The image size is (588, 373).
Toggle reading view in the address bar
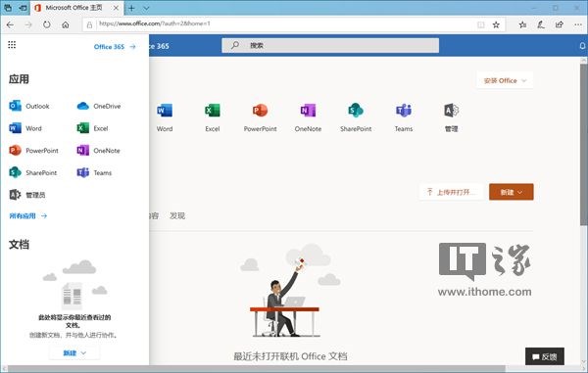[481, 24]
